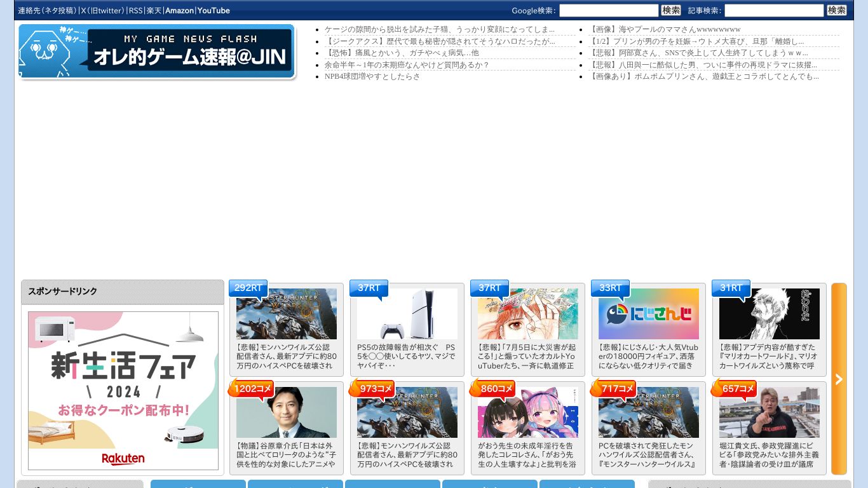Open the X(旧twitter) link in top bar
This screenshot has height=488, width=868.
(102, 11)
